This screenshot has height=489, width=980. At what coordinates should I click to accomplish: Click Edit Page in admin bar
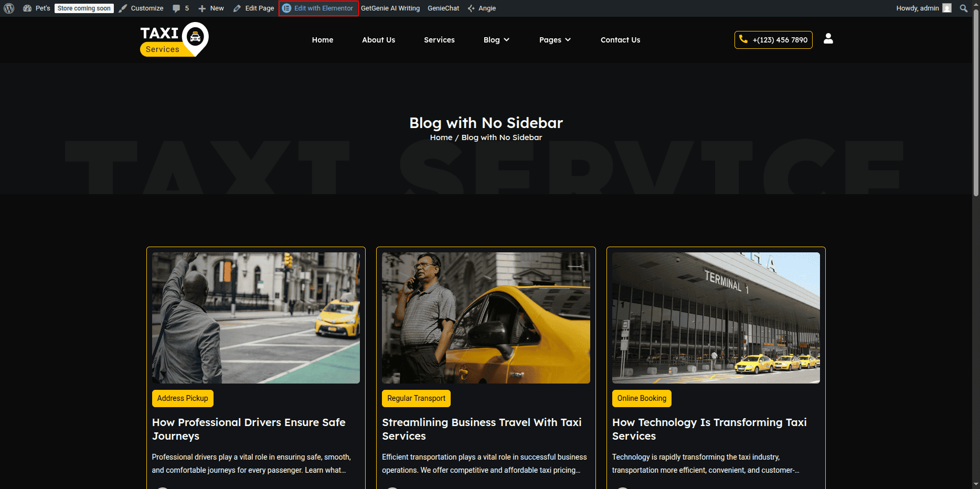coord(253,8)
